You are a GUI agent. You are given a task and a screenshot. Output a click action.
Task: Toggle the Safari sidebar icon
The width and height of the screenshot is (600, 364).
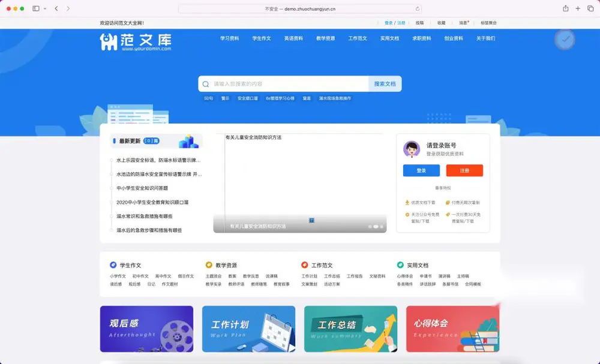coord(36,8)
